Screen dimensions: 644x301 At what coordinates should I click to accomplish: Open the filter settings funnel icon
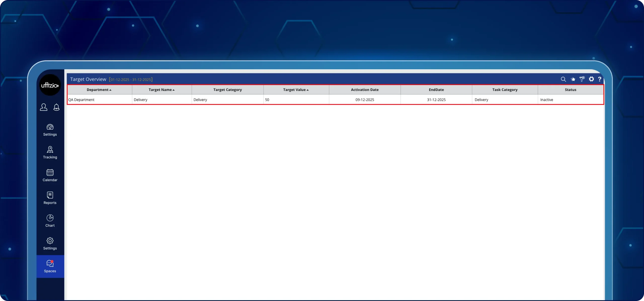pyautogui.click(x=582, y=79)
